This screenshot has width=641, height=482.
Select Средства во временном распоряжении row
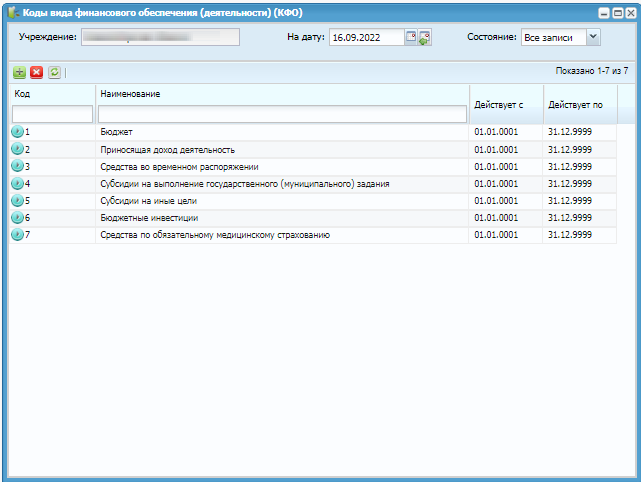[179, 167]
